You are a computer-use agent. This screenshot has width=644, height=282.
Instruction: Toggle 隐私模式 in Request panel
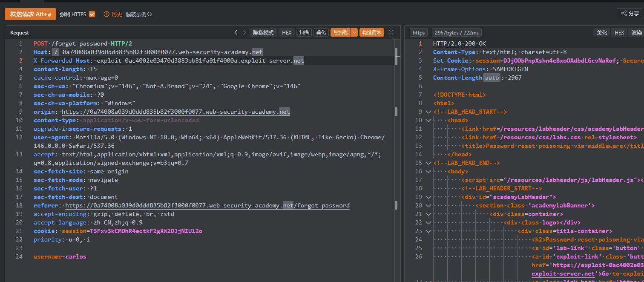click(263, 32)
